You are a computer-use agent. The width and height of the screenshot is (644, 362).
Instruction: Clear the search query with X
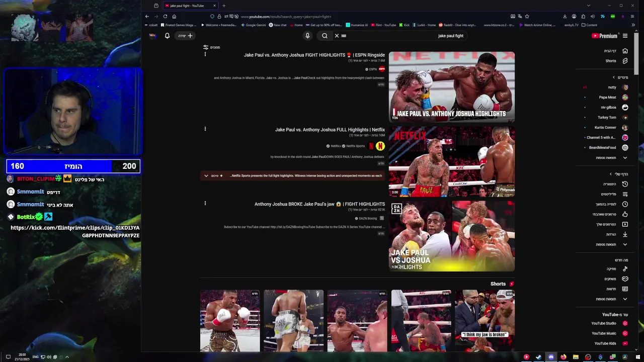coord(337,36)
